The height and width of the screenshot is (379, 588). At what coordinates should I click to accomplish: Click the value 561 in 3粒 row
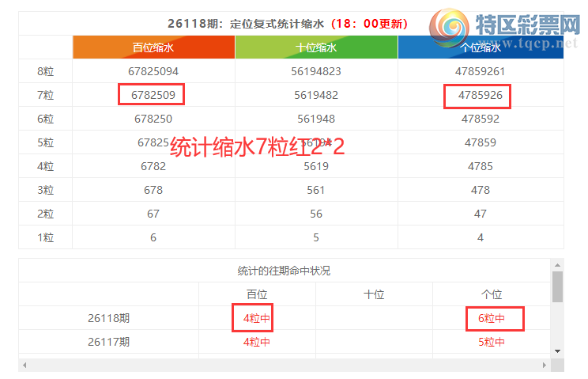point(316,190)
